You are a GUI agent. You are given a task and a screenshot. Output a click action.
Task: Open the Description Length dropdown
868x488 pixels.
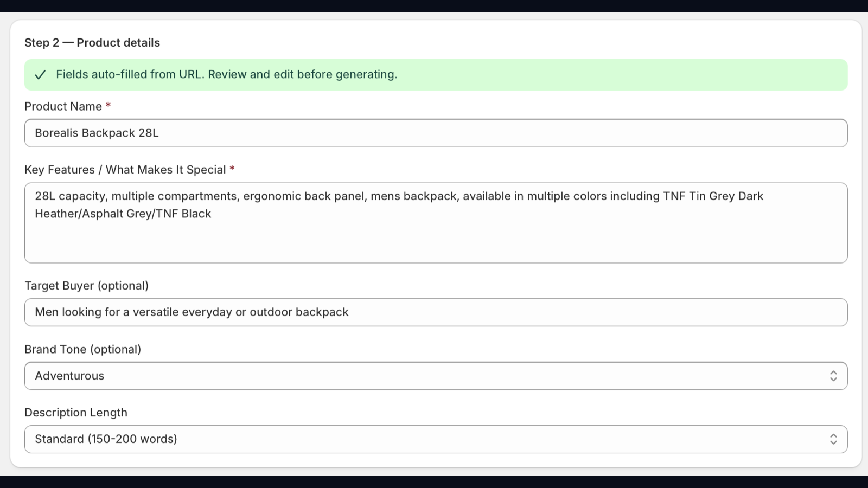[436, 439]
